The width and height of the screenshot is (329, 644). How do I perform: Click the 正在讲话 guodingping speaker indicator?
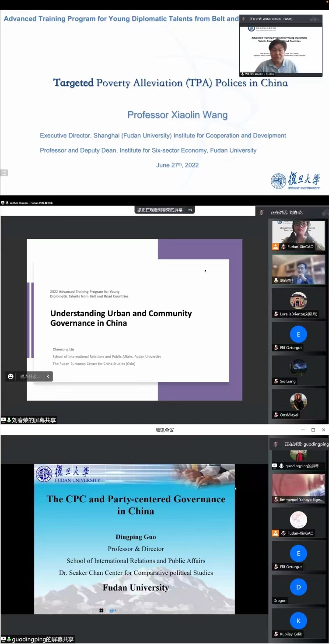click(302, 444)
